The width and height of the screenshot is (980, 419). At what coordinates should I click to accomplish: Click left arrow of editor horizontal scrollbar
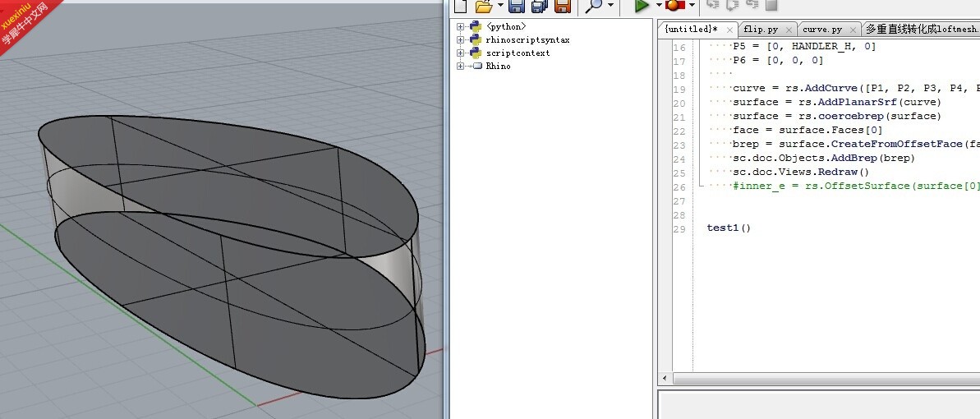coord(665,379)
